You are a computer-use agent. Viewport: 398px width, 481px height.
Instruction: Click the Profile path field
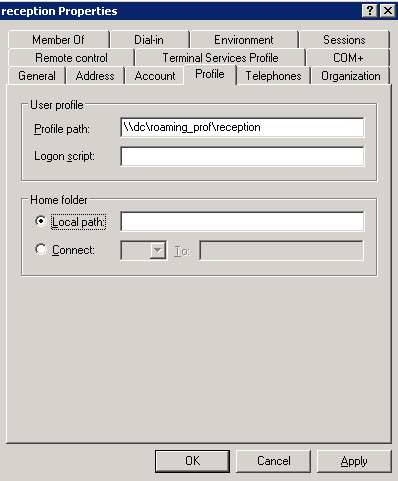(x=242, y=127)
